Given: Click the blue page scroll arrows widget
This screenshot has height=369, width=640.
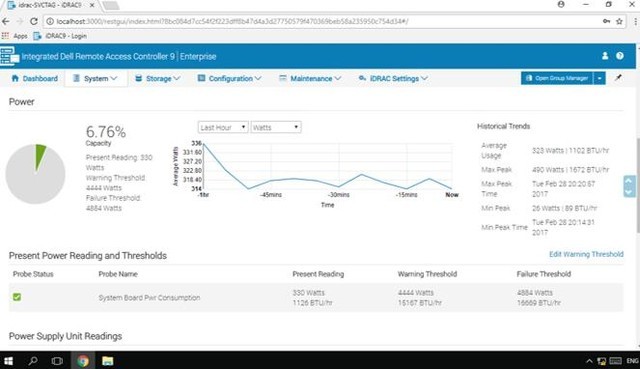Looking at the screenshot, I should pyautogui.click(x=629, y=187).
